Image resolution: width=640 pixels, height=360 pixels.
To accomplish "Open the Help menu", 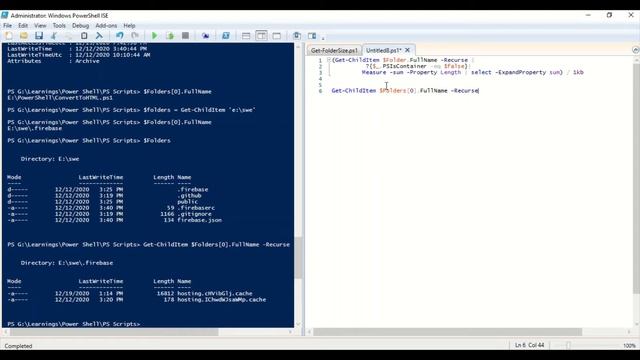I will [x=129, y=26].
